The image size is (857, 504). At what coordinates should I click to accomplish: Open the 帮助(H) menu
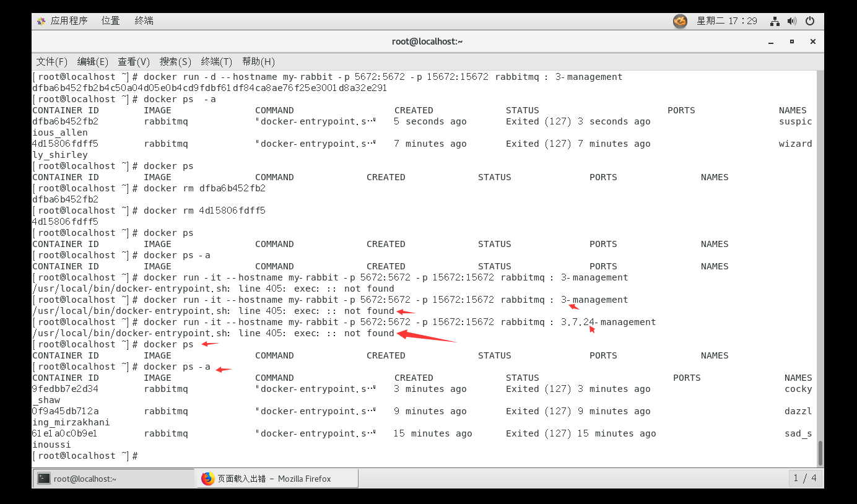click(x=258, y=61)
